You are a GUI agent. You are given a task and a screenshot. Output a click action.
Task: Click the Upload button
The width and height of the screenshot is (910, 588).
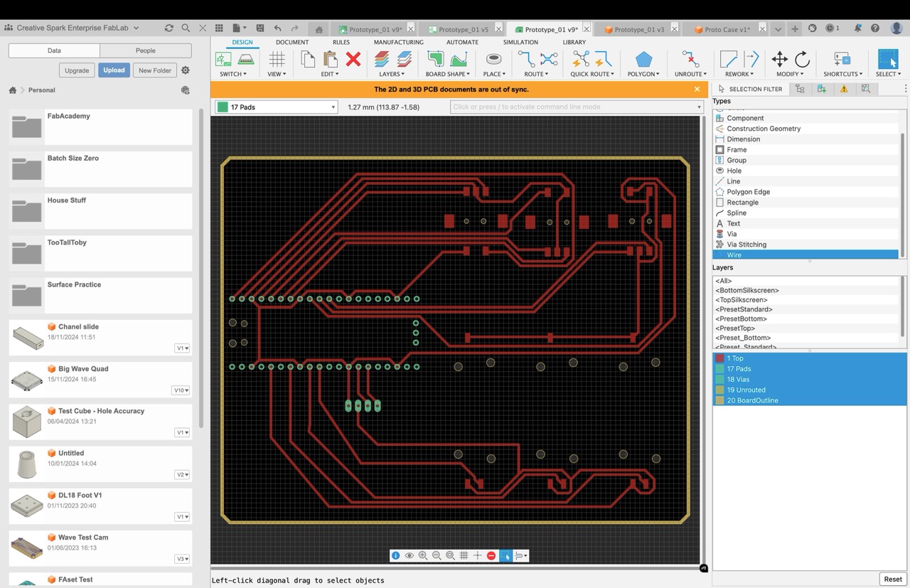(114, 70)
